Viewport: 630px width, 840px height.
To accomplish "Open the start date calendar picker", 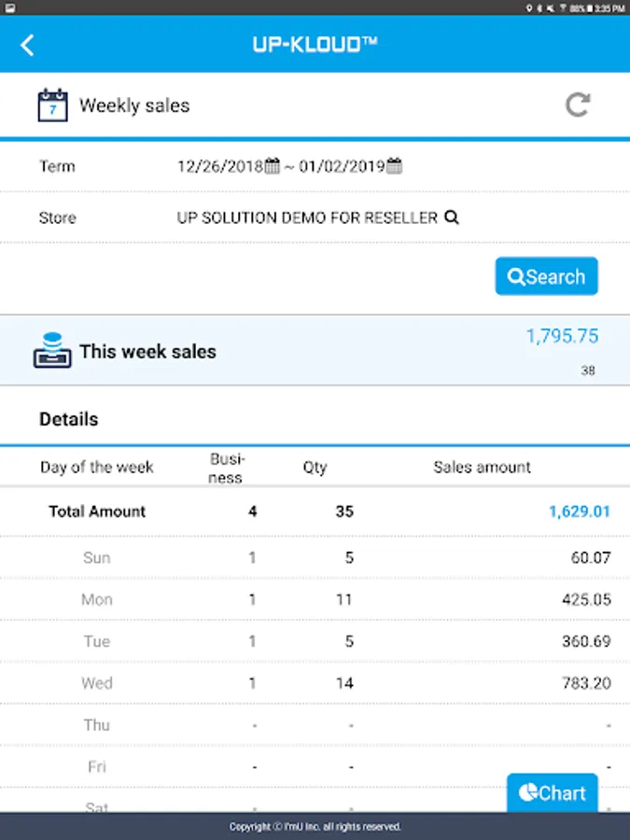I will click(273, 167).
